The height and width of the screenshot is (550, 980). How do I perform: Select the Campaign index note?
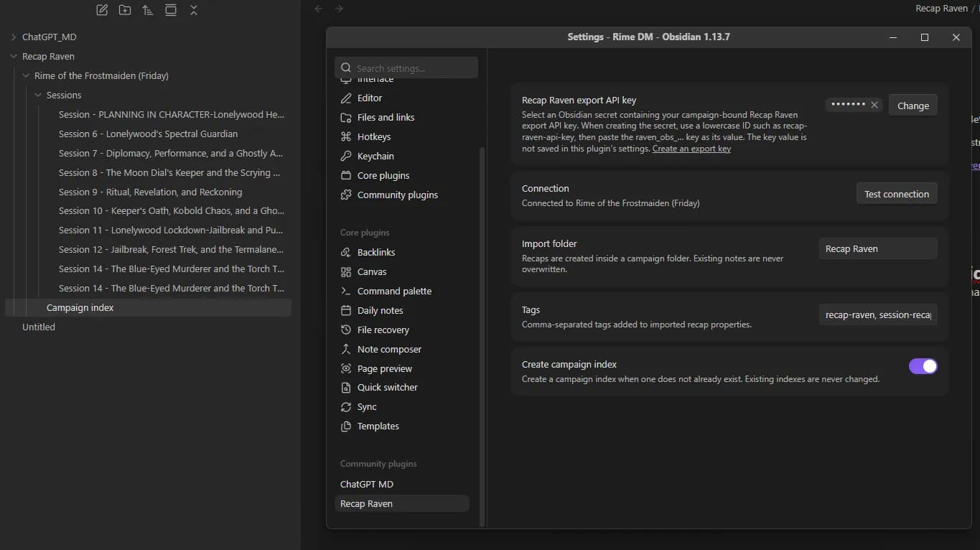click(x=148, y=307)
